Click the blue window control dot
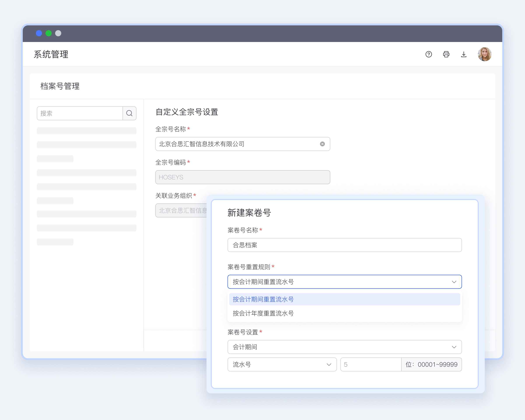 (x=39, y=33)
